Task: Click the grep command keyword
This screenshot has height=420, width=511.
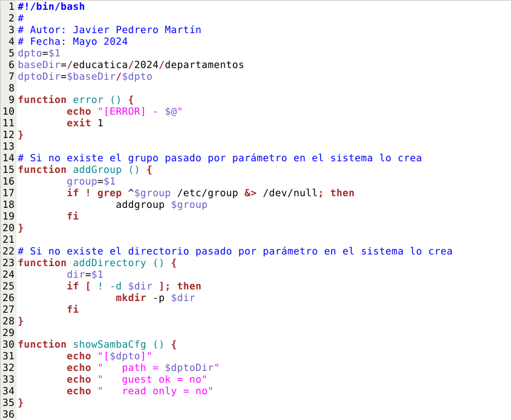Action: click(x=110, y=193)
